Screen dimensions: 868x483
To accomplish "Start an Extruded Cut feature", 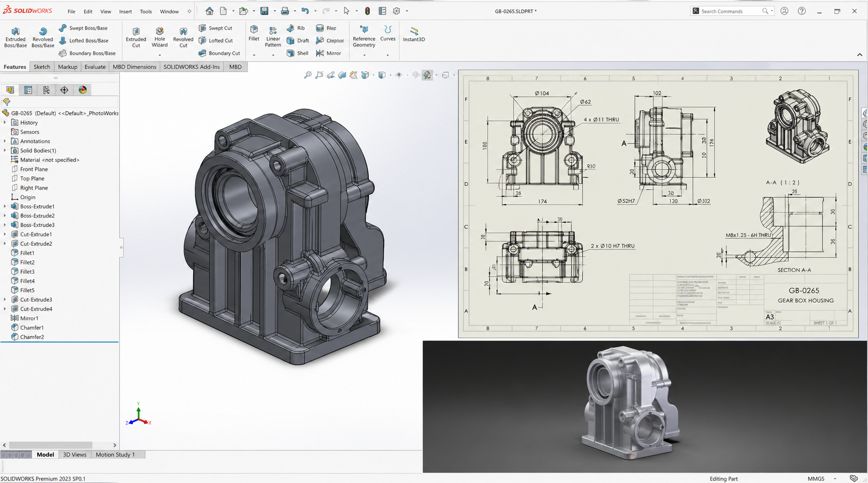I will (x=136, y=37).
